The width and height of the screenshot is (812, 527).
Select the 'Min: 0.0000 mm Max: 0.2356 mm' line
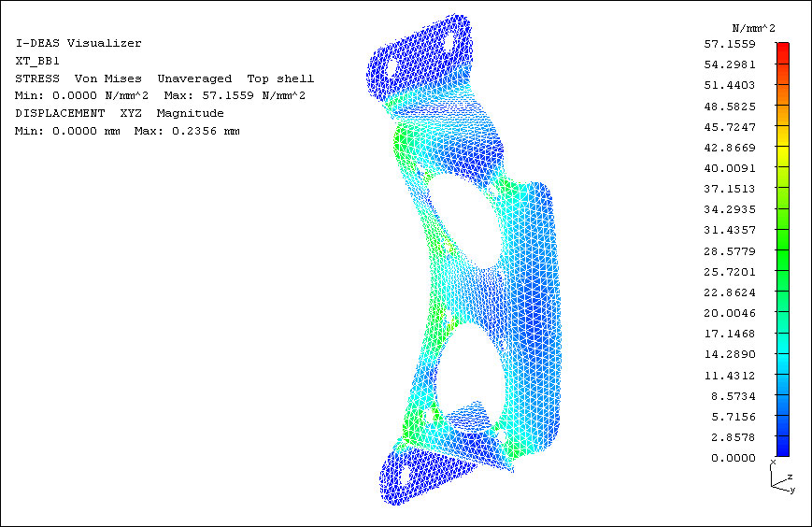tap(127, 131)
